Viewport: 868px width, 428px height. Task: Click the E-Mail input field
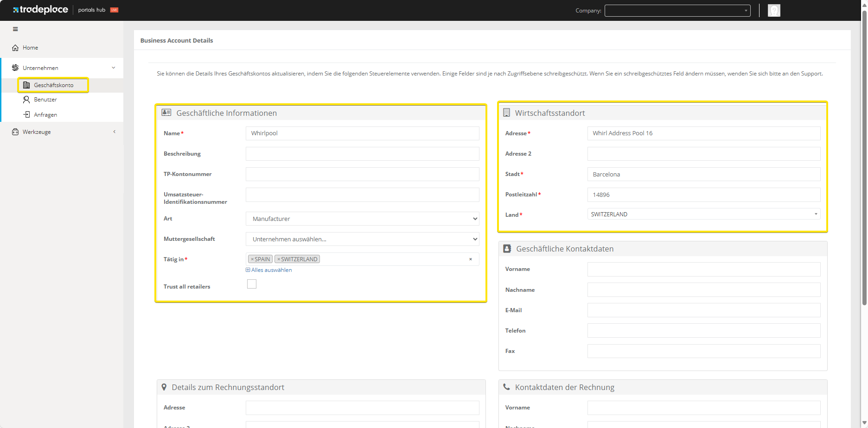point(704,310)
